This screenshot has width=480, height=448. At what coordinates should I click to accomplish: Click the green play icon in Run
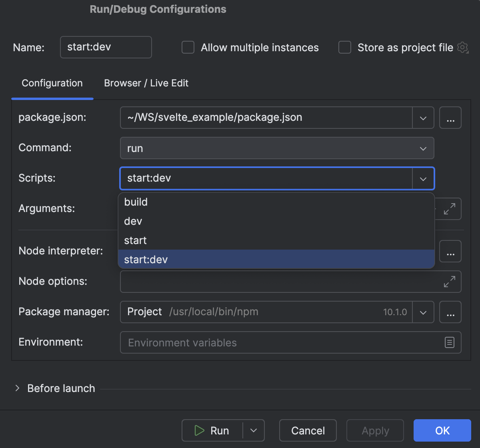pyautogui.click(x=199, y=430)
